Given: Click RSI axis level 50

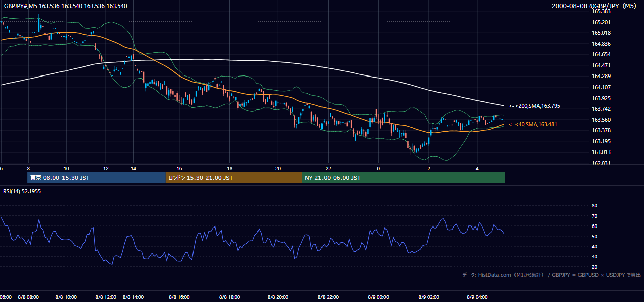Looking at the screenshot, I should point(594,236).
